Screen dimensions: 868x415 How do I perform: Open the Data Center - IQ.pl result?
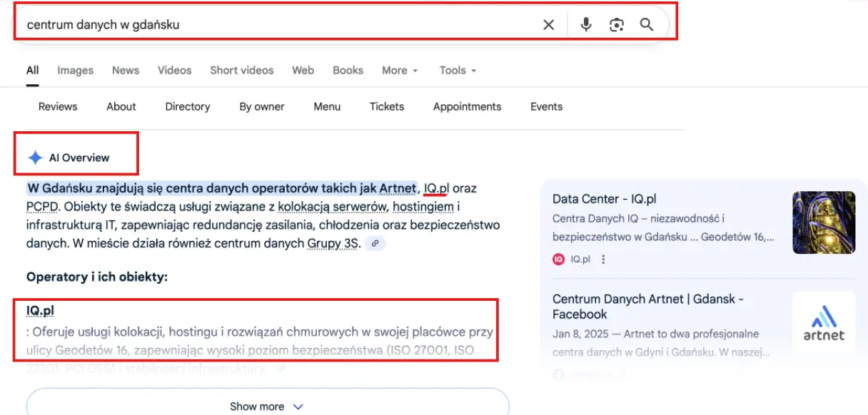click(x=604, y=199)
